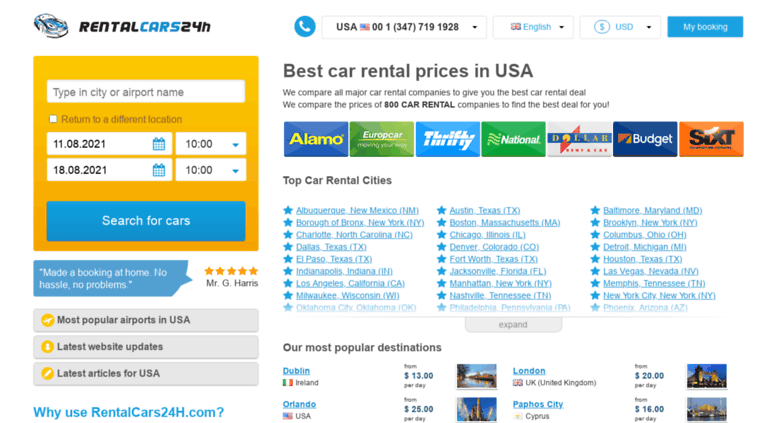Viewport: 777px width, 423px height.
Task: Click the airplane icon beside popular airports
Action: pyautogui.click(x=48, y=320)
